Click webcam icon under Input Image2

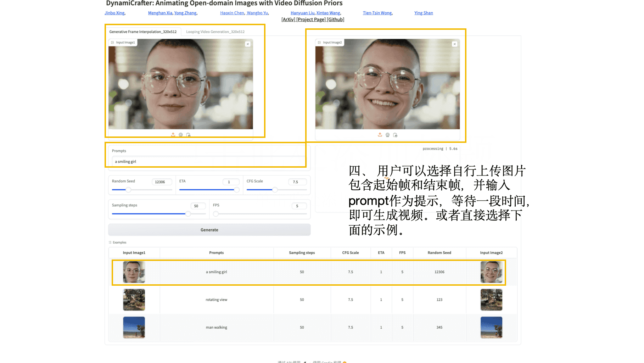[x=388, y=135]
